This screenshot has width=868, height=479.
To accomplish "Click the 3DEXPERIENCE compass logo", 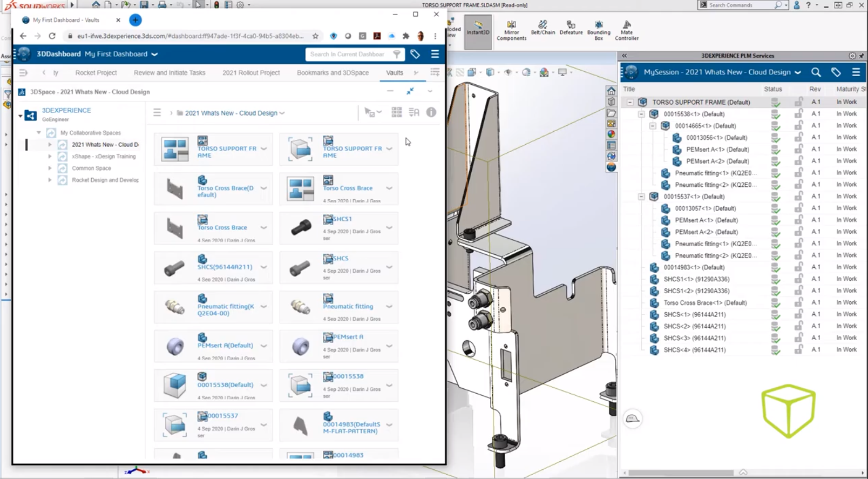I will tap(24, 54).
